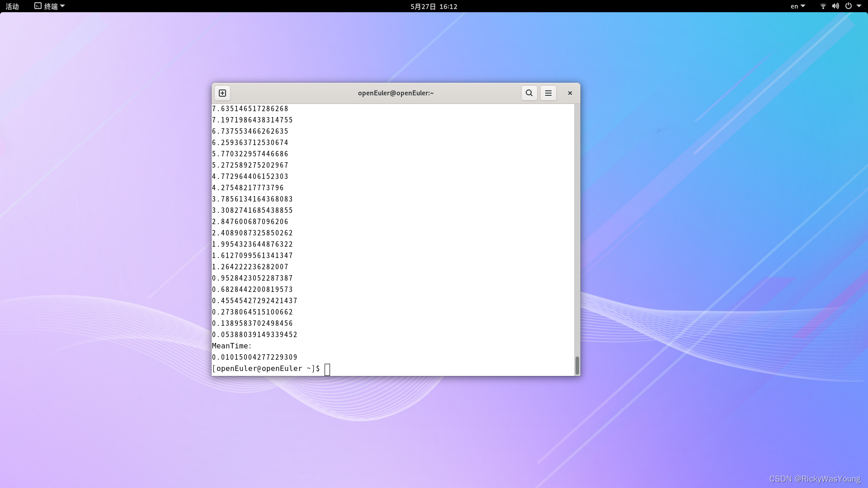The image size is (868, 488).
Task: Click the terminal cursor block
Action: 327,370
